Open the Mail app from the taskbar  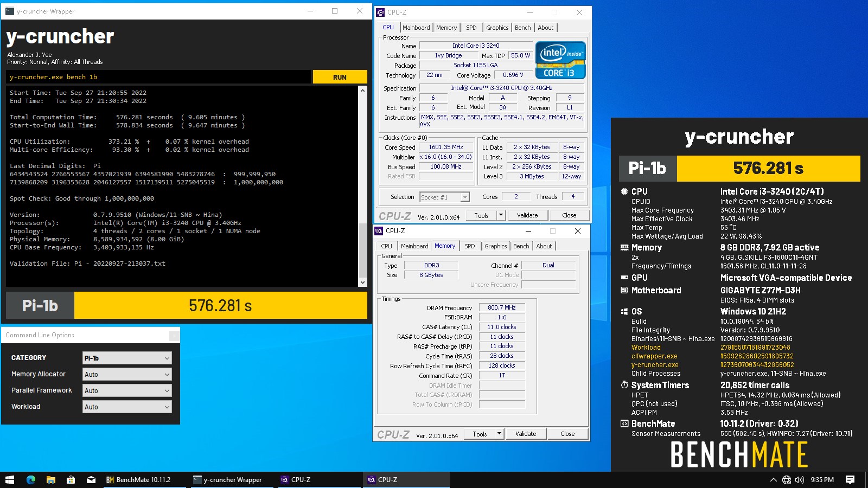point(91,480)
